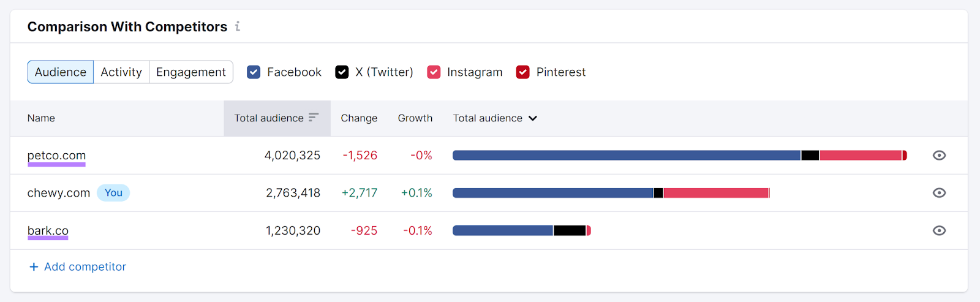Click the black X segment in bark.co bar

570,231
